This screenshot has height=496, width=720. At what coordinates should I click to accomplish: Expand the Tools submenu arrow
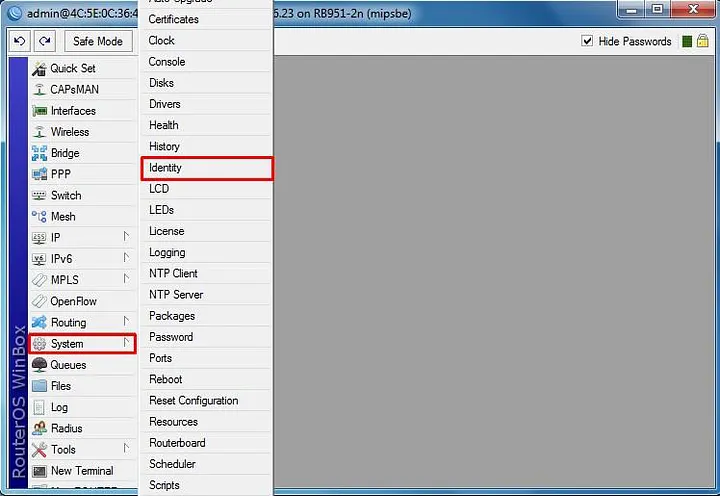tap(126, 448)
